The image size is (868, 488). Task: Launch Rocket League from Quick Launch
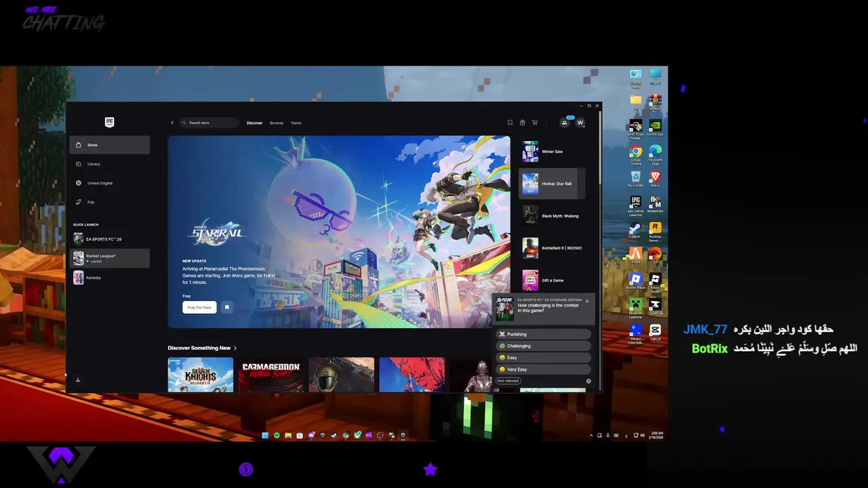coord(110,258)
